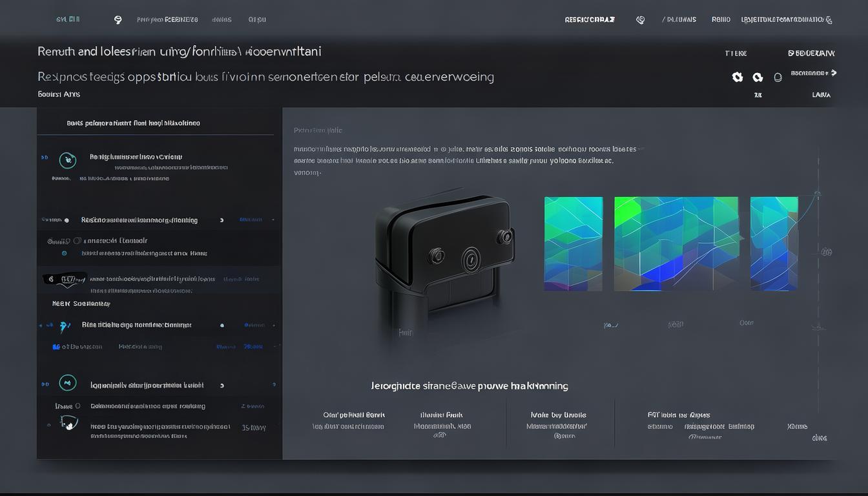868x496 pixels.
Task: Select the wide middle colorful polygon thumbnail
Action: pos(676,243)
